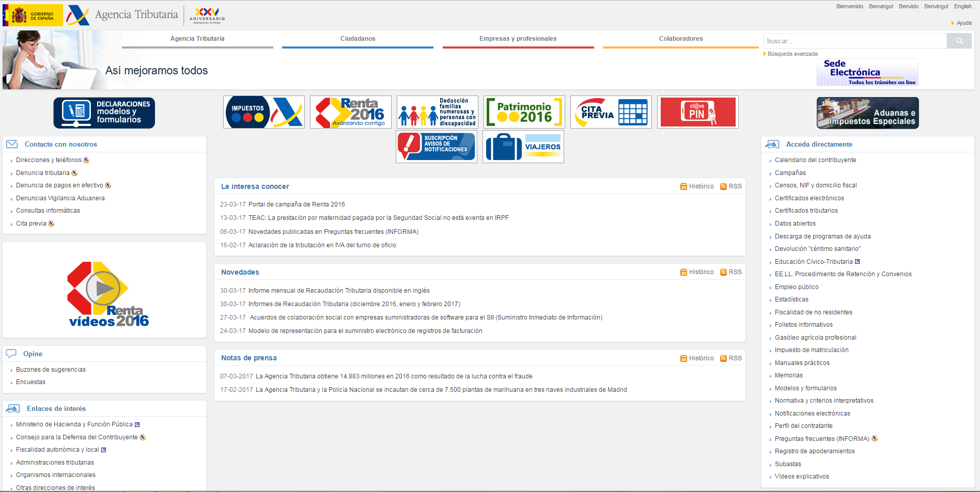Viewport: 980px width, 492px height.
Task: Open Denuncia de pagos en efectivo
Action: (59, 185)
